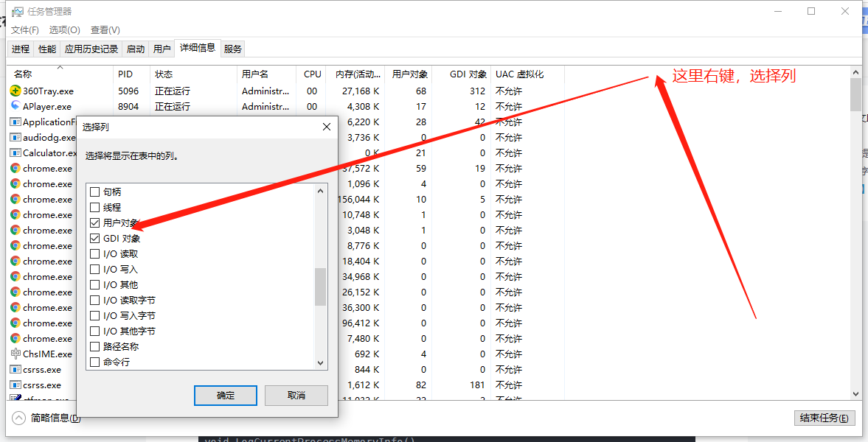Click the CPU column header
The image size is (868, 442).
(x=311, y=74)
